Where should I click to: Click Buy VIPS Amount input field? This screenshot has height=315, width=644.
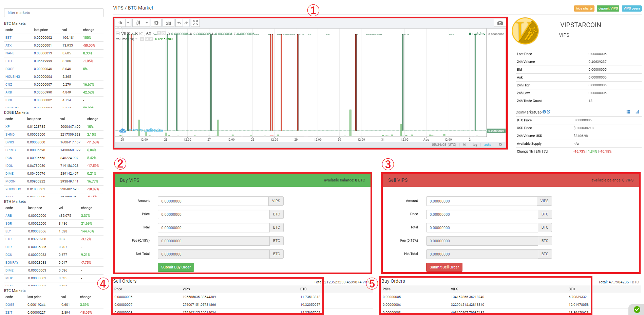pos(213,201)
